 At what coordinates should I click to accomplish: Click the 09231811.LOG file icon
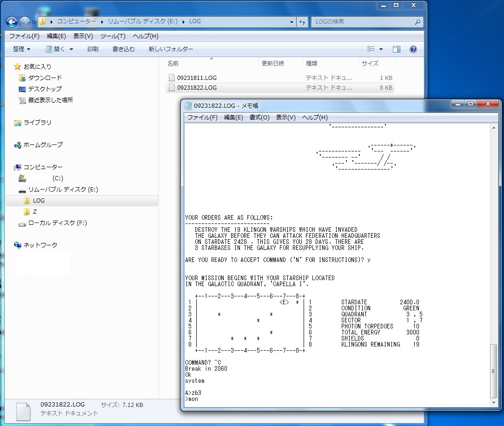[172, 78]
